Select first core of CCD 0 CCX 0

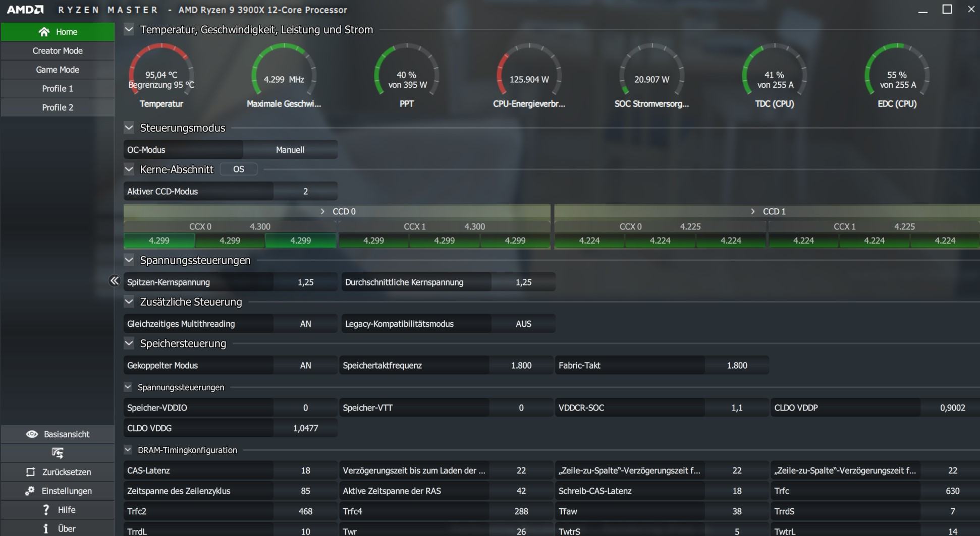159,241
